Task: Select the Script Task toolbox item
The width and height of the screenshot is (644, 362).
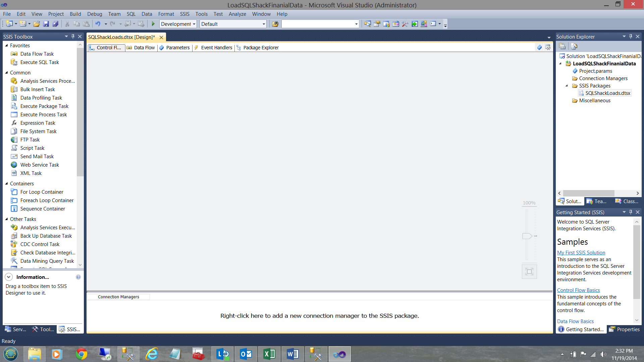Action: click(32, 148)
